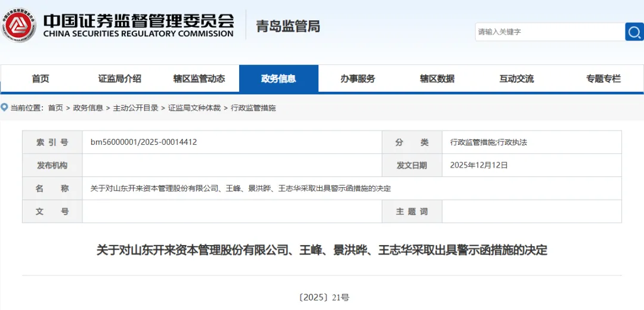Open the 互动交流 navigation tab
644x310 pixels.
516,79
